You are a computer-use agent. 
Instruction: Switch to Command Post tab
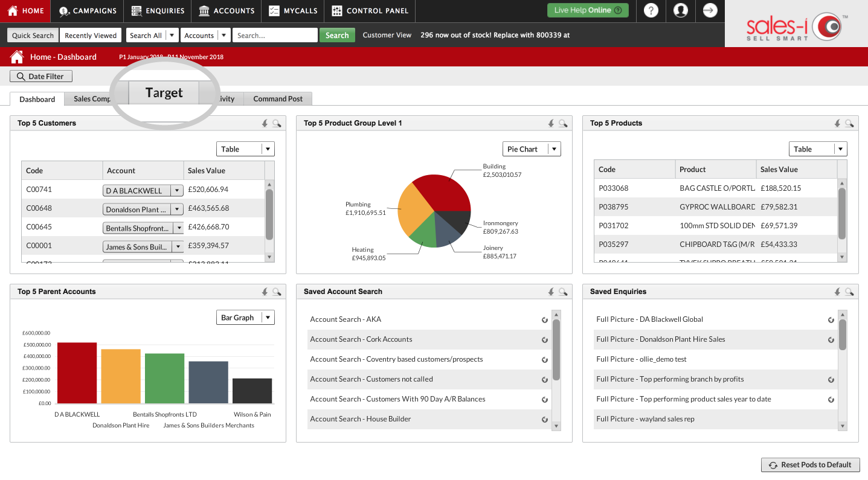[x=278, y=99]
